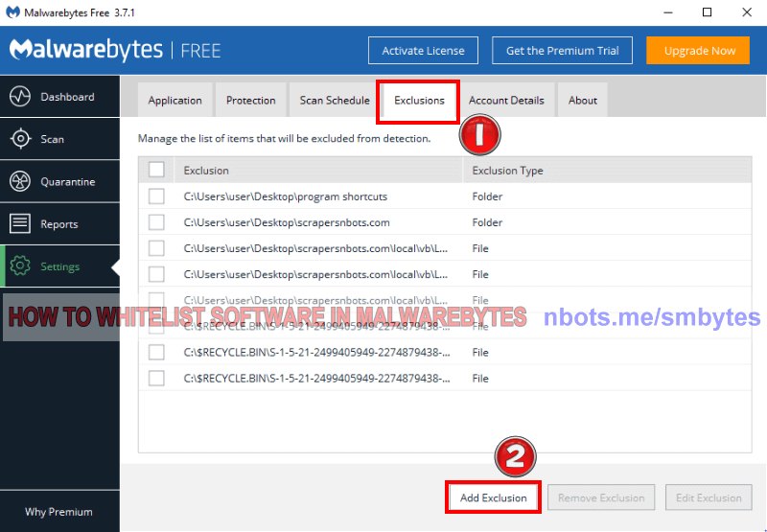Screen dimensions: 767x532
Task: Click Folder type in program shortcuts row
Action: (x=487, y=197)
